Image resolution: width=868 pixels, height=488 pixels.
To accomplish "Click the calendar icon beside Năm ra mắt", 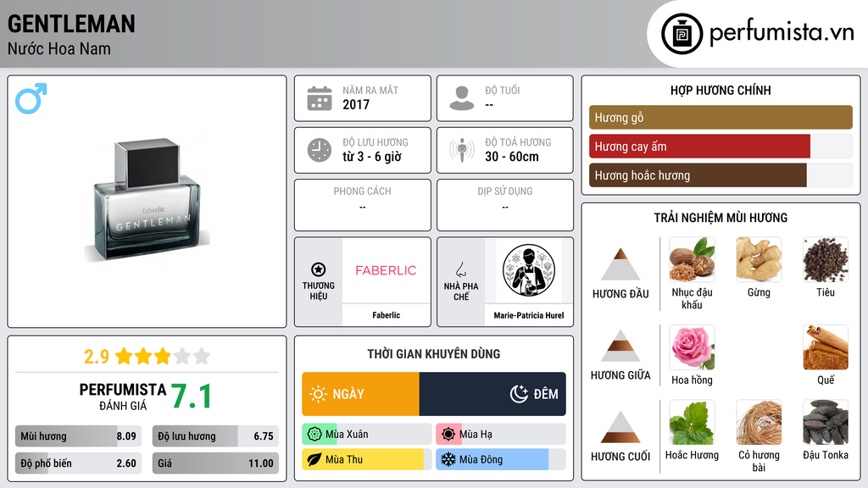I will click(320, 98).
